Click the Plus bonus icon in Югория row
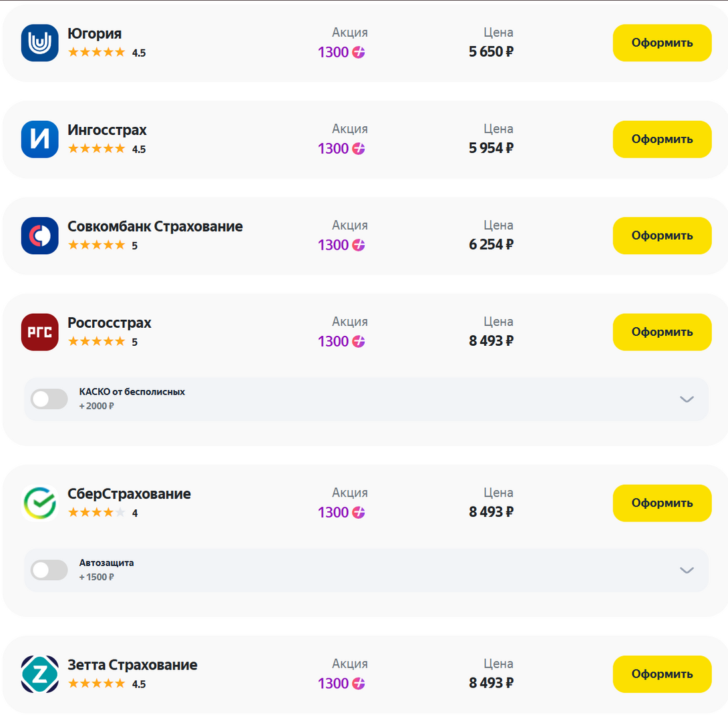The image size is (728, 719). pyautogui.click(x=359, y=53)
